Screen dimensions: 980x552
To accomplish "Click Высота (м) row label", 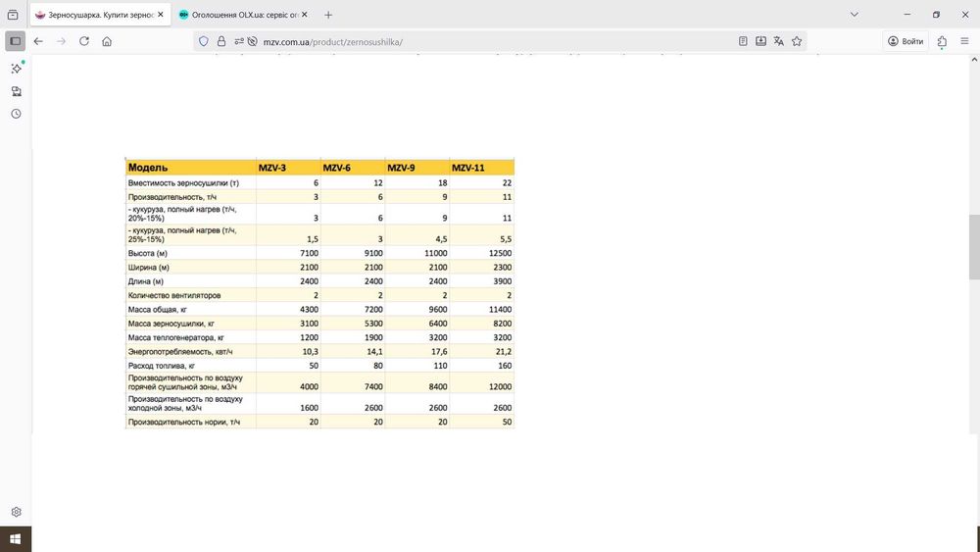I will click(148, 253).
